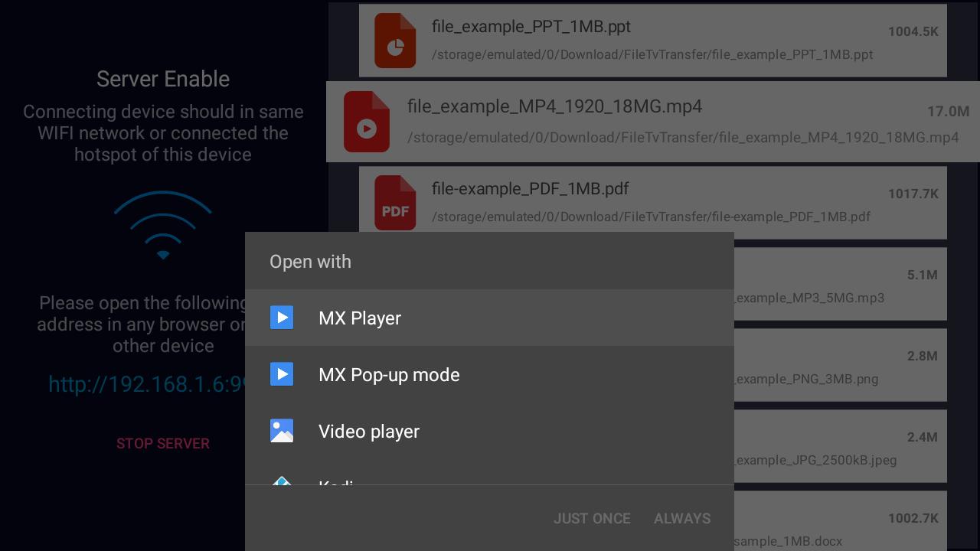980x551 pixels.
Task: Click STOP SERVER
Action: 163,443
